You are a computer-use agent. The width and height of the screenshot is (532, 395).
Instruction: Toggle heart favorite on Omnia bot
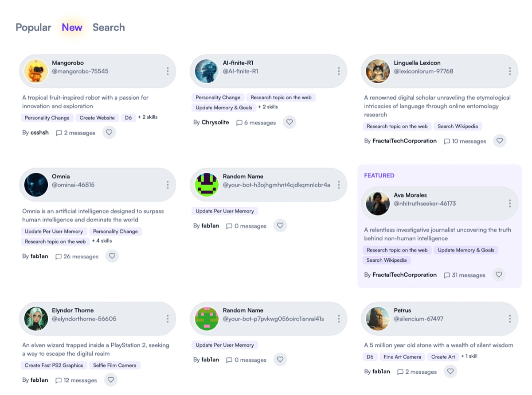coord(112,256)
